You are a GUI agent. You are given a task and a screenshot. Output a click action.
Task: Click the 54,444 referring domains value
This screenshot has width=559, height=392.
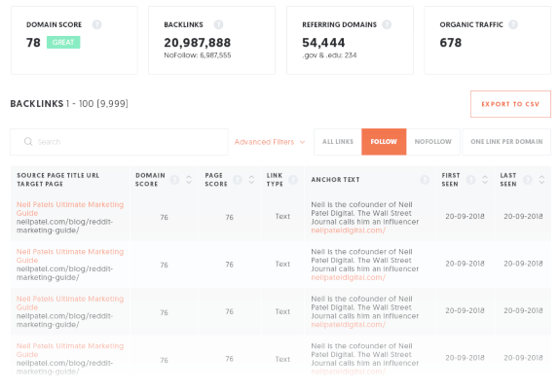tap(323, 43)
